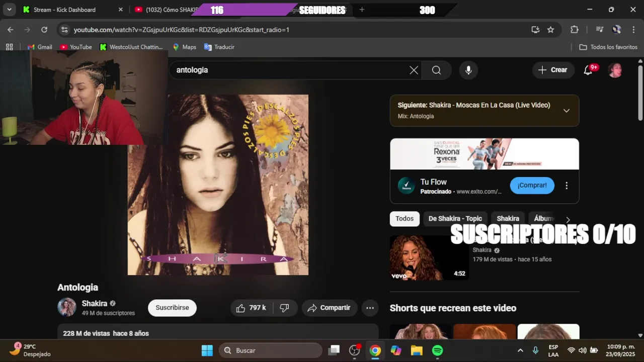
Task: Open the WestcolJust Chattin bookmark
Action: (131, 47)
